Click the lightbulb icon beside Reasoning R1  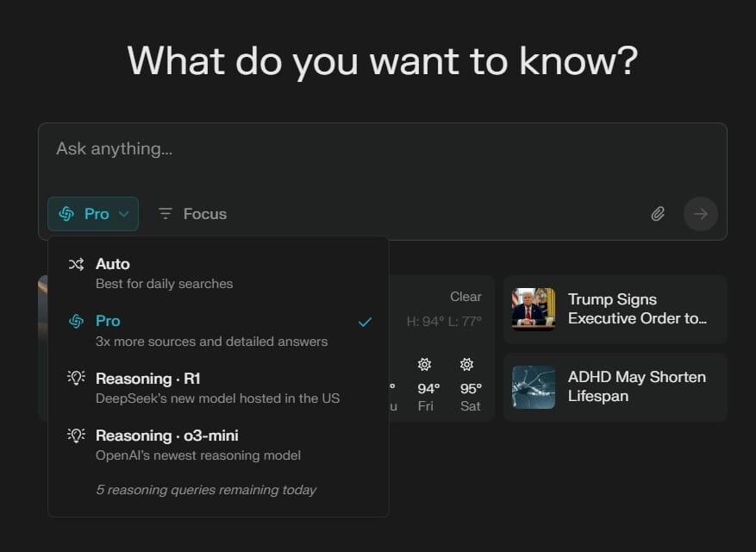click(76, 378)
